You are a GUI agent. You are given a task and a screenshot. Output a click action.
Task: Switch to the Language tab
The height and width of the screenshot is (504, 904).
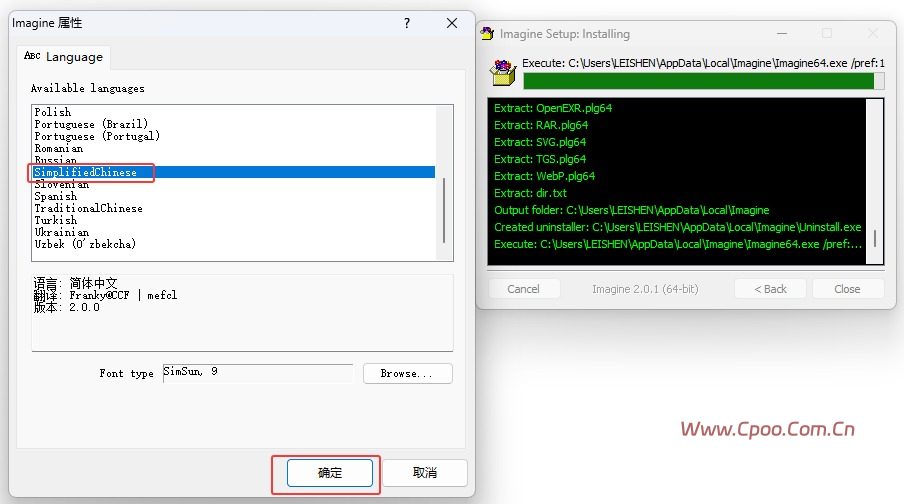coord(63,57)
